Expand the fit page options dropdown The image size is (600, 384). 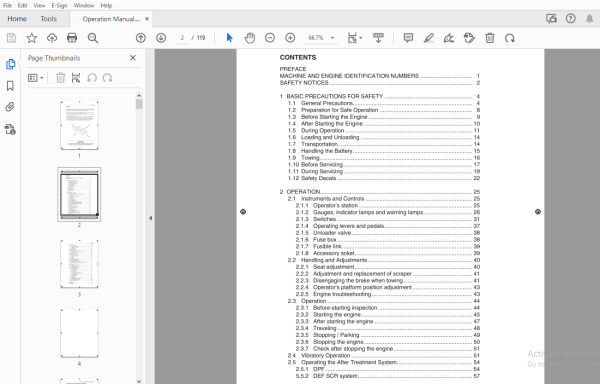[355, 37]
